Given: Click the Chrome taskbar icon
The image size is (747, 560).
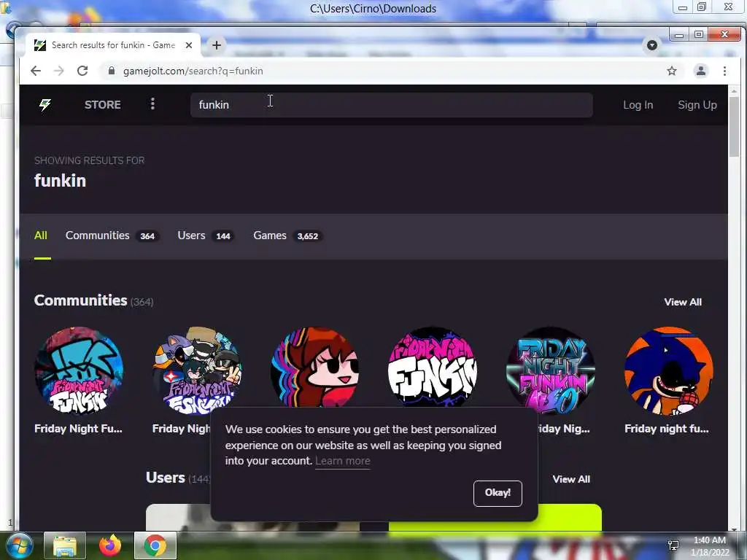Looking at the screenshot, I should tap(155, 545).
